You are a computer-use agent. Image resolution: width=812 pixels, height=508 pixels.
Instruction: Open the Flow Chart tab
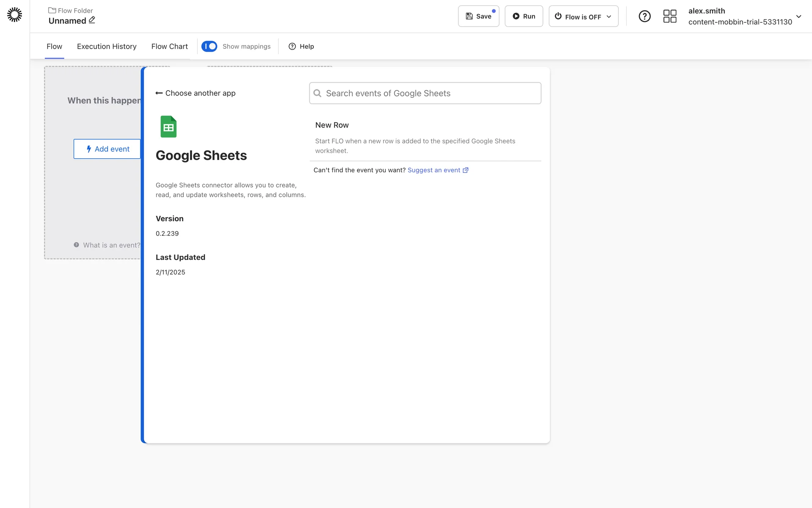click(169, 46)
